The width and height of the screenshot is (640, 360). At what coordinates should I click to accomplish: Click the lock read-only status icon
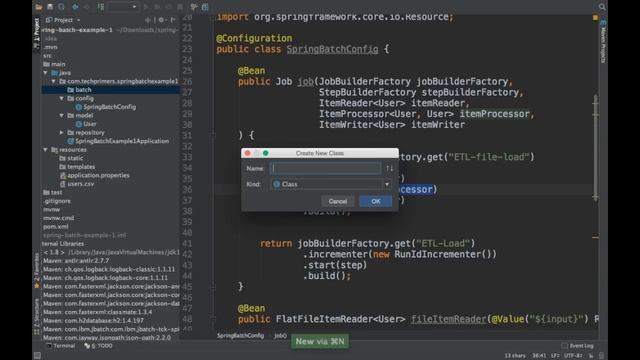point(590,356)
